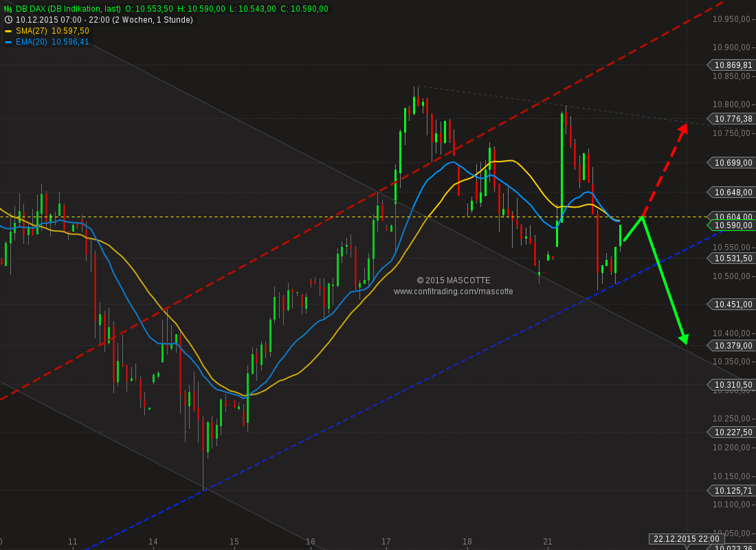This screenshot has height=550, width=756.
Task: Click the 10.227,50 price level tag
Action: point(731,432)
